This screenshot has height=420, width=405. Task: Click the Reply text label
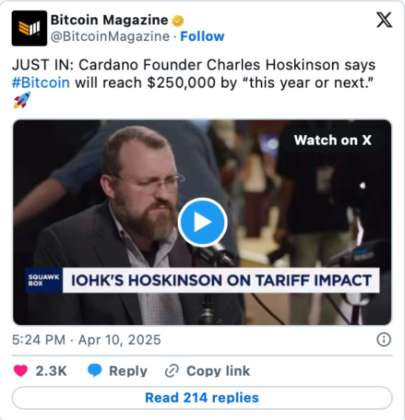click(x=128, y=371)
